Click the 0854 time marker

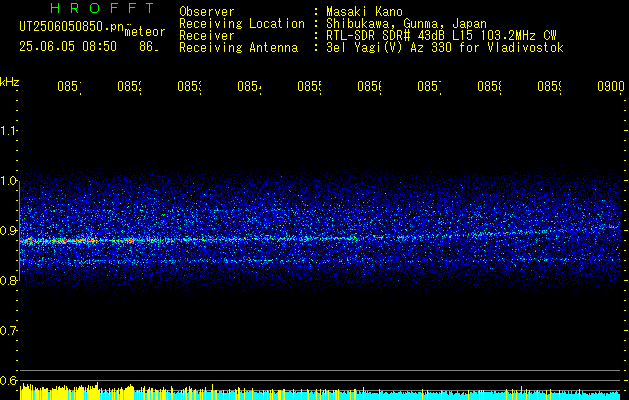(249, 86)
